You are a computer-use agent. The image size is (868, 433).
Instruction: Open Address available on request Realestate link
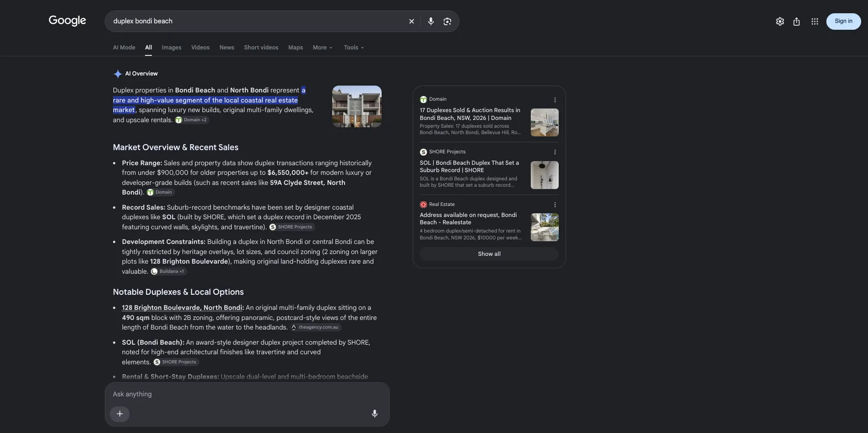[468, 219]
